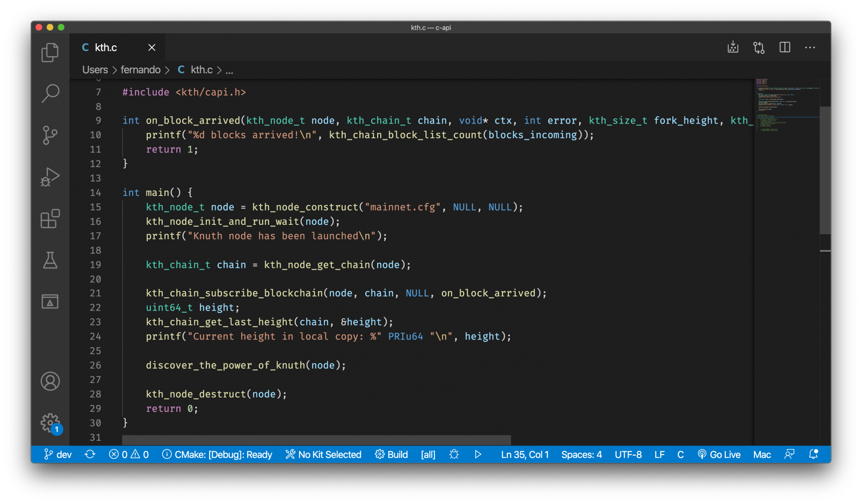Change indentation via Spaces: 4
This screenshot has width=862, height=504.
pos(581,454)
